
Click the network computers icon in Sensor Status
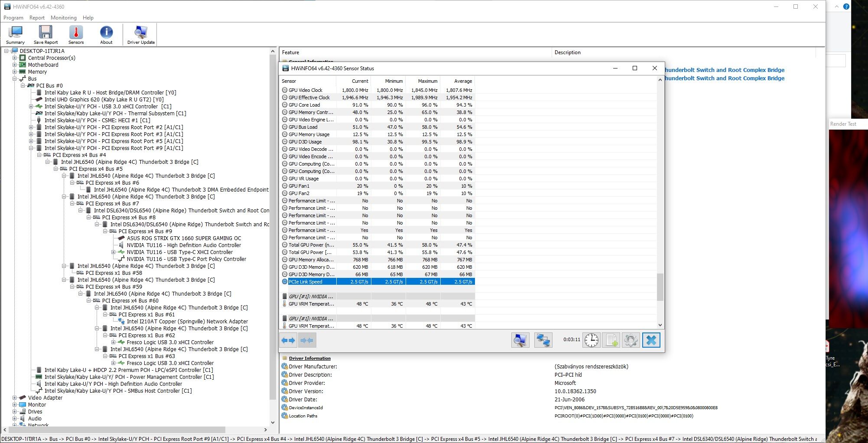(x=543, y=340)
